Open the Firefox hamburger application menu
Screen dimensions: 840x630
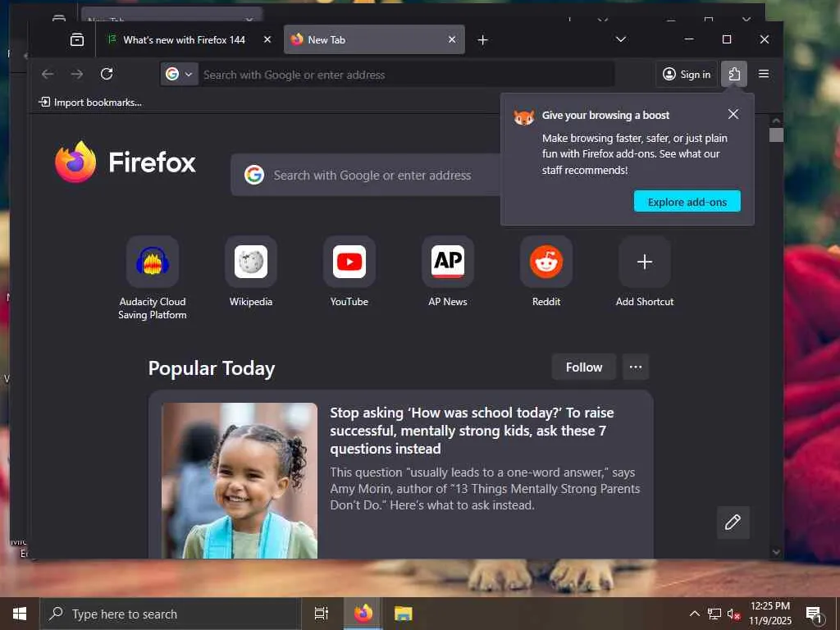(764, 74)
